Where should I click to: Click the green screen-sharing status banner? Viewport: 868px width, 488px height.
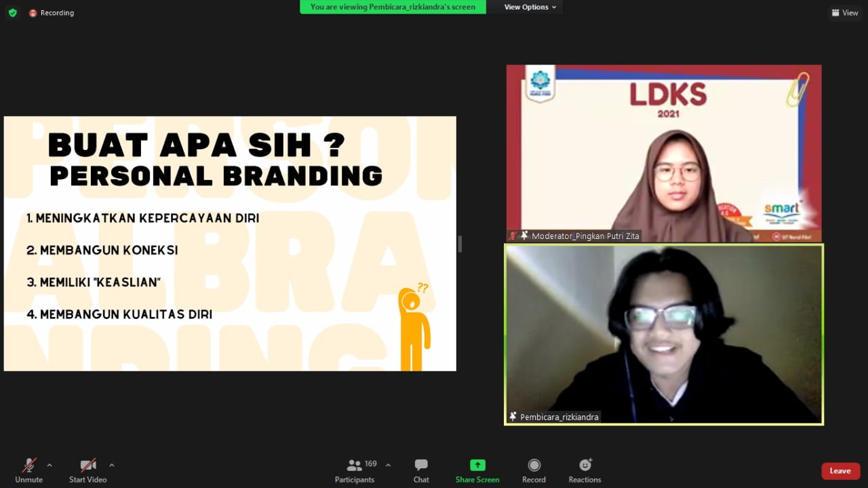coord(392,7)
